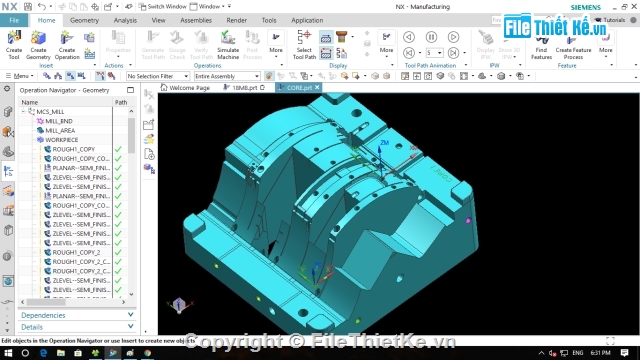Open the No Selection Filter dropdown
The image size is (640, 360).
[158, 76]
